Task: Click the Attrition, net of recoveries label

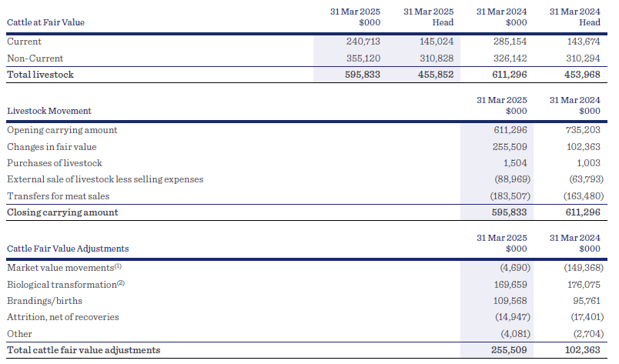Action: (63, 317)
